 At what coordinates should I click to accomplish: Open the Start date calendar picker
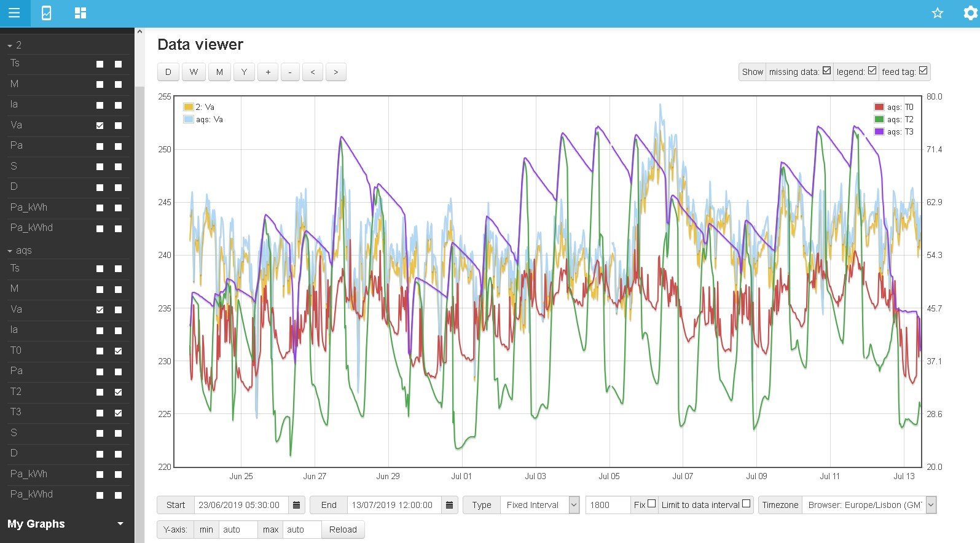click(x=296, y=505)
